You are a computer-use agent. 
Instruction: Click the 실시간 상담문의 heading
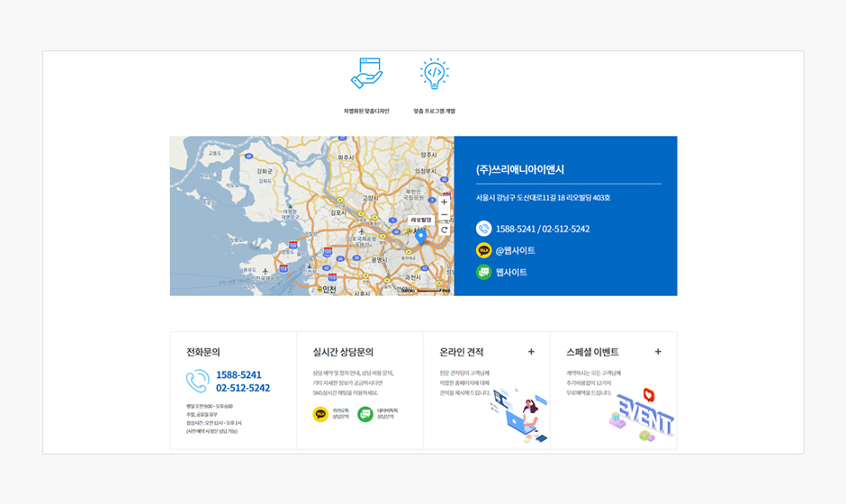click(343, 352)
